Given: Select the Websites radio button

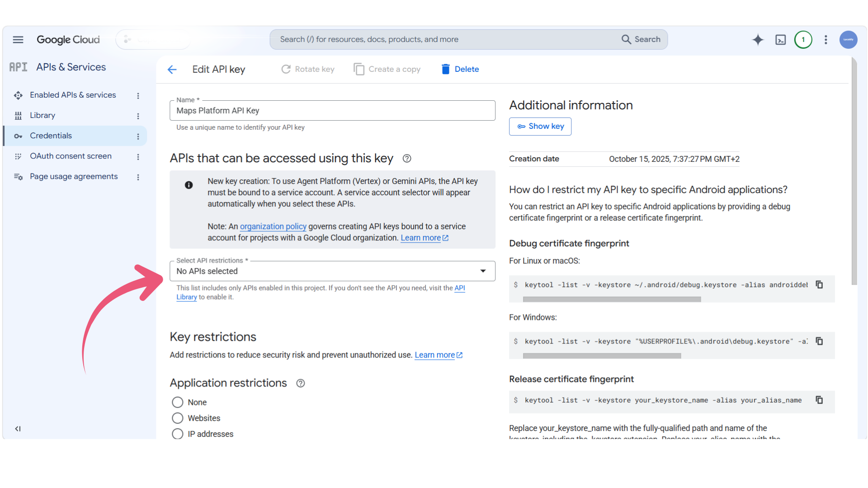Looking at the screenshot, I should pyautogui.click(x=178, y=418).
